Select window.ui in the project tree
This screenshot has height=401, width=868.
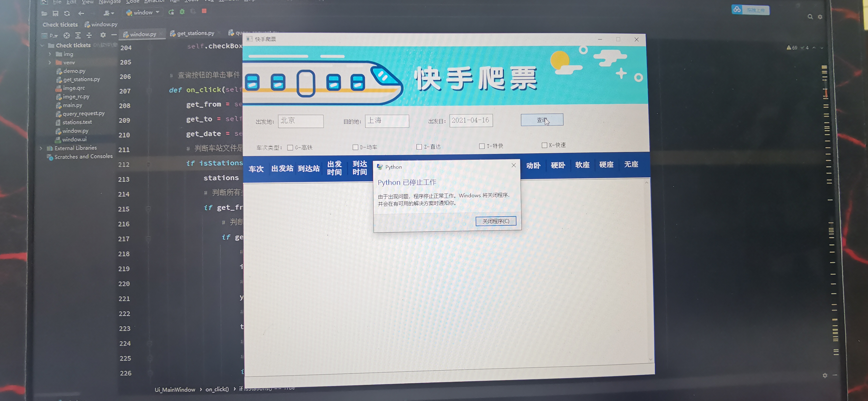point(71,139)
